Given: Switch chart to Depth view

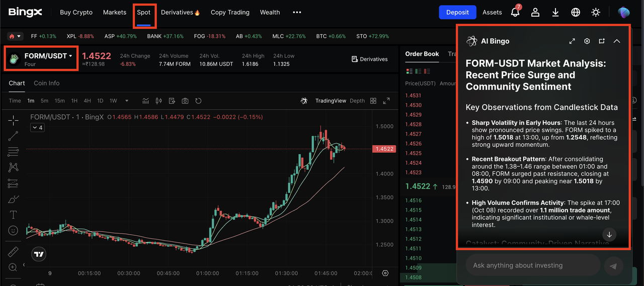Looking at the screenshot, I should (357, 101).
